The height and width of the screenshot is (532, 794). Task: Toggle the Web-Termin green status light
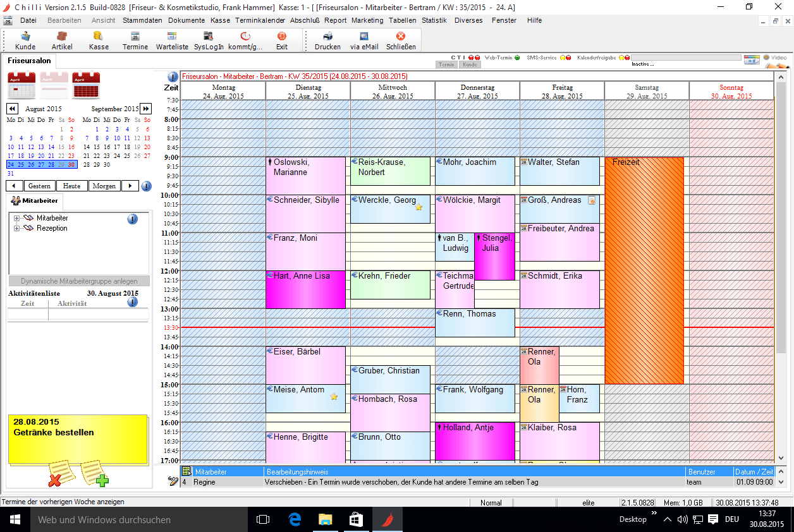(517, 58)
